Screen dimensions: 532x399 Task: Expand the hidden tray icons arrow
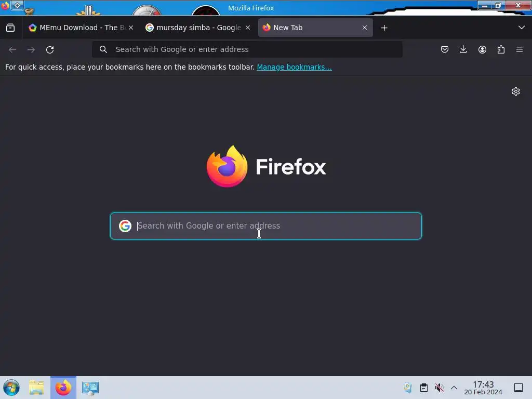point(454,388)
